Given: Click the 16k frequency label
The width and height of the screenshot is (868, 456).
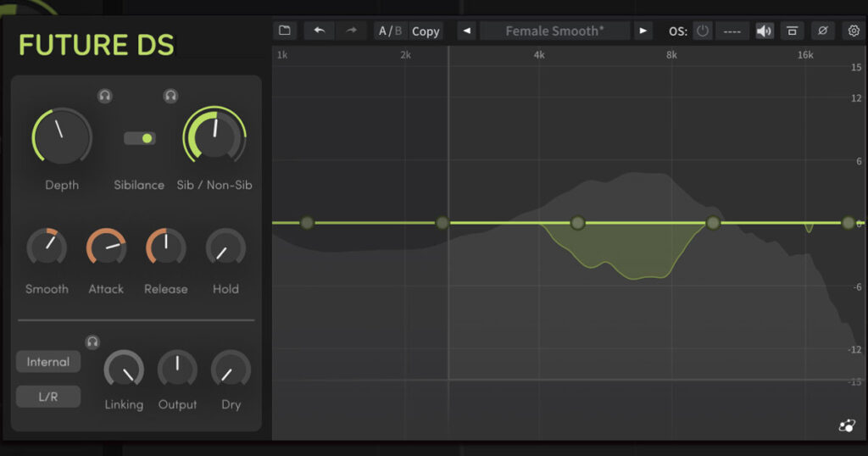Looking at the screenshot, I should click(x=805, y=55).
